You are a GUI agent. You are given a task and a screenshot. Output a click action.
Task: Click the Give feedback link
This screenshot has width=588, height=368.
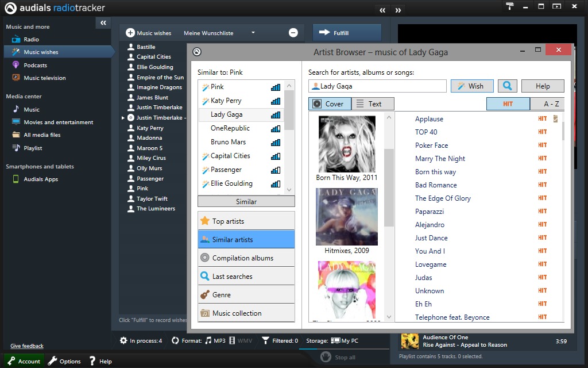[x=27, y=346]
